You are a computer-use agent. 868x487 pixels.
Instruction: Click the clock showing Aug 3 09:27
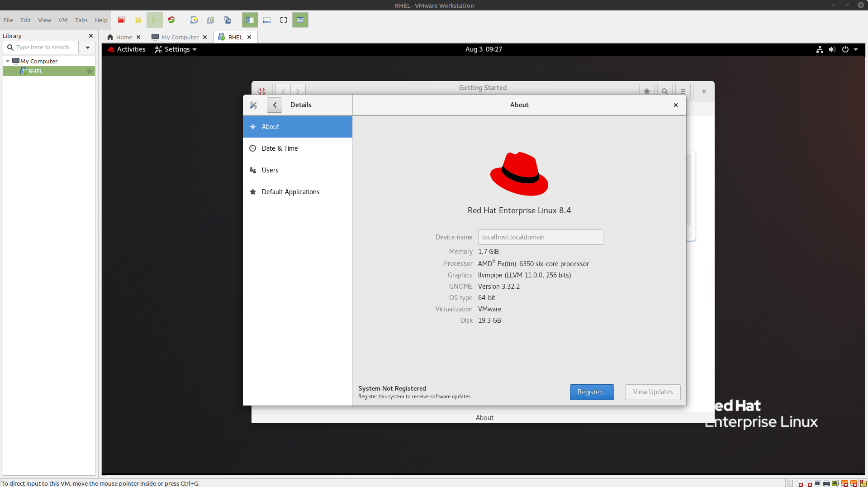484,49
